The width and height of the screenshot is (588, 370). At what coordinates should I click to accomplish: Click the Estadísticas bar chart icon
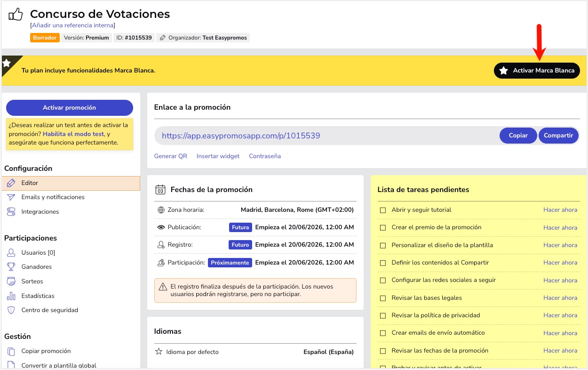(x=11, y=296)
